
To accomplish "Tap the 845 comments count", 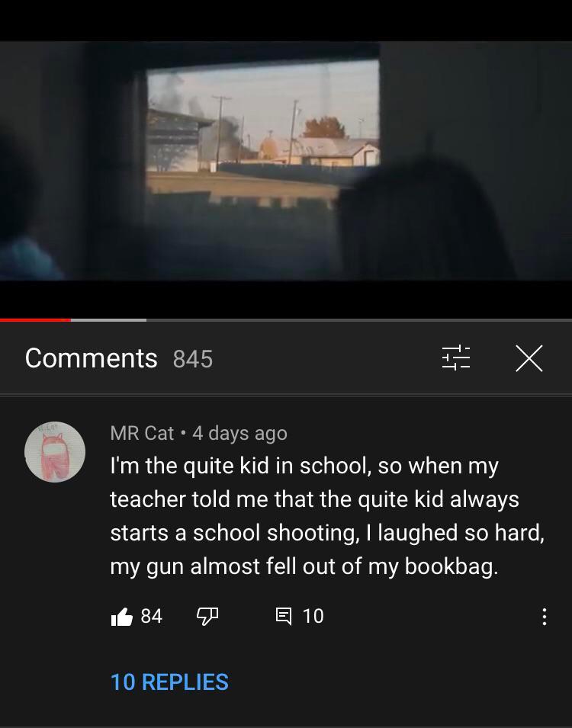I will (x=193, y=359).
